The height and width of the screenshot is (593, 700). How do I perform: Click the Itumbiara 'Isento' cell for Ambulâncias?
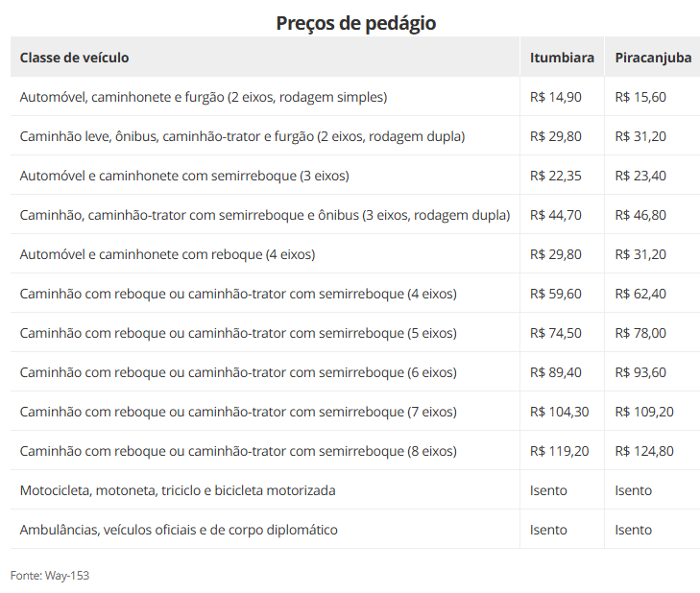click(548, 530)
